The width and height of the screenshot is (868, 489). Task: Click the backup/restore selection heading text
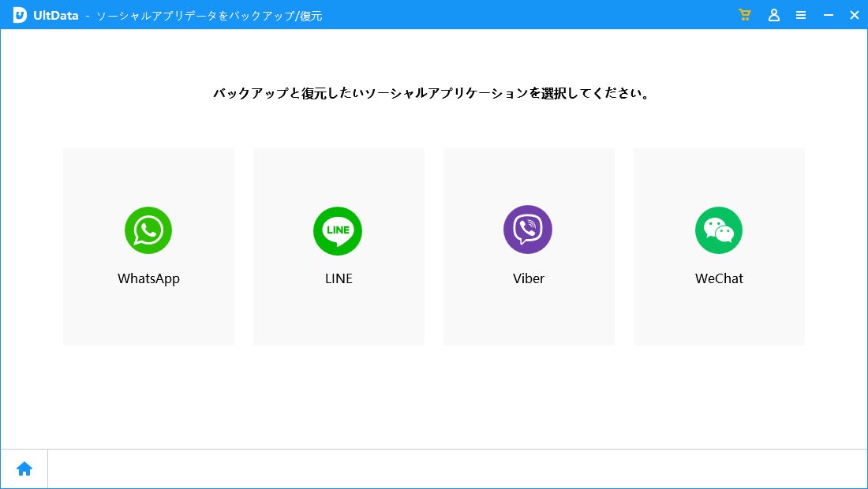431,93
